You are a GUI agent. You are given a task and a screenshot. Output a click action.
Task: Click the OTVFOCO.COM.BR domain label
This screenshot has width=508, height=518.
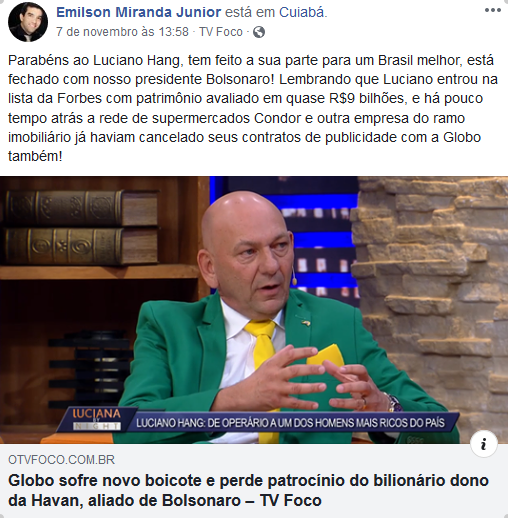pyautogui.click(x=61, y=460)
